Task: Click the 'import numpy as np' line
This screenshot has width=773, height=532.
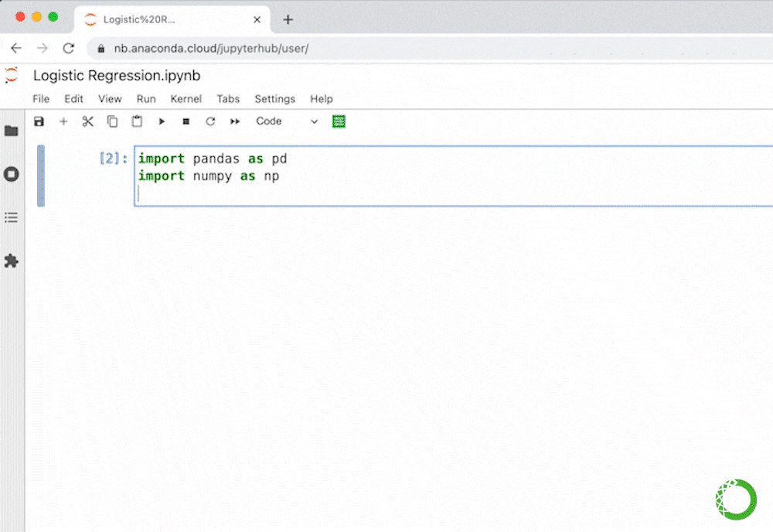Action: click(209, 176)
